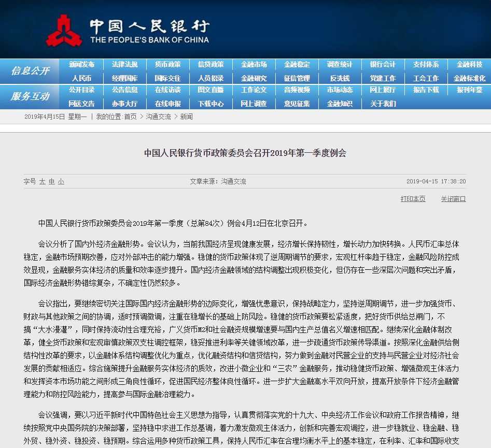Go to 新闻 in breadcrumb
Viewport: 491px width, 448px height.
tap(186, 117)
